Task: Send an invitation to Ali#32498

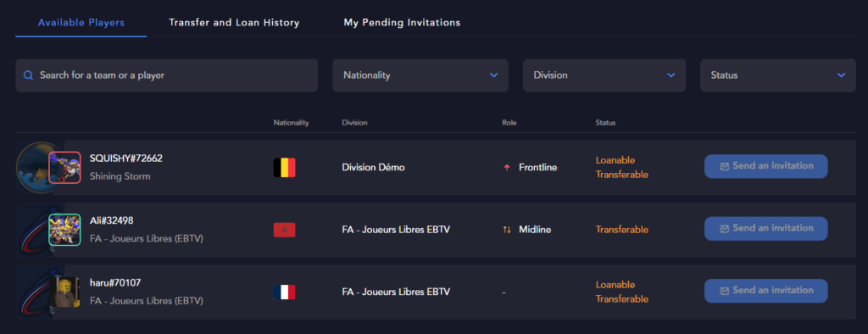Action: tap(765, 228)
